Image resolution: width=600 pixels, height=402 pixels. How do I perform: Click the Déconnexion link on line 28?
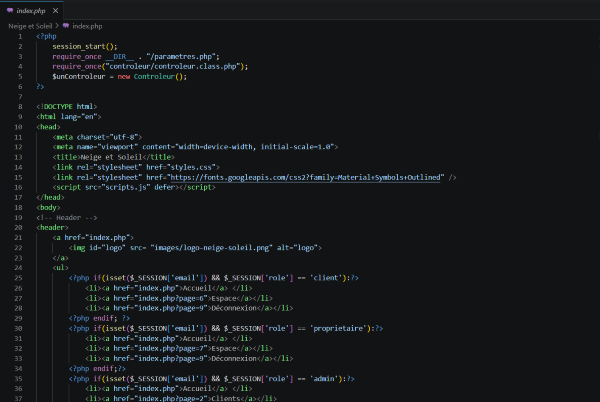[189, 308]
